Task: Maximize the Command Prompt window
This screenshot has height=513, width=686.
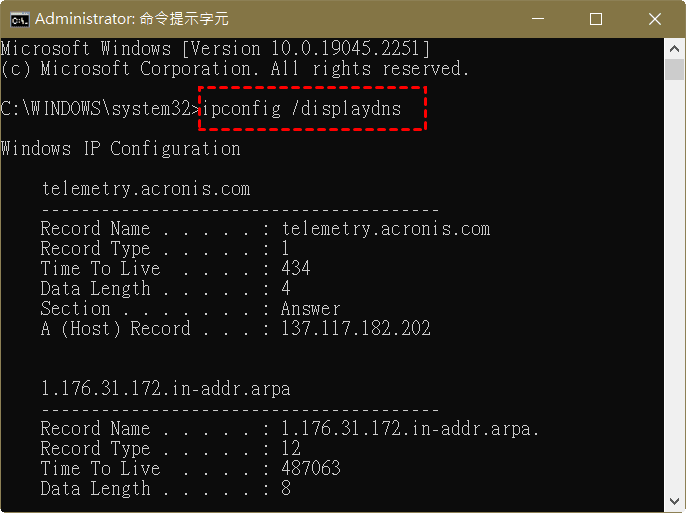Action: pyautogui.click(x=596, y=19)
